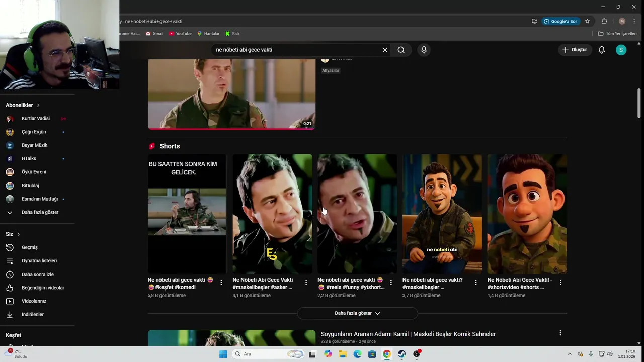Click the page vertical scrollbar thumb
The width and height of the screenshot is (644, 362).
(639, 103)
